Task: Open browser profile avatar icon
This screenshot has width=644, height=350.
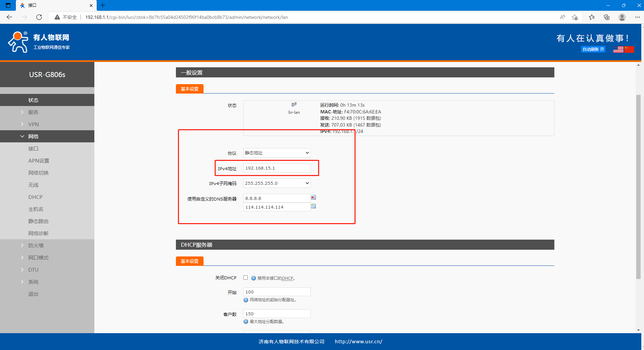Action: pos(622,17)
